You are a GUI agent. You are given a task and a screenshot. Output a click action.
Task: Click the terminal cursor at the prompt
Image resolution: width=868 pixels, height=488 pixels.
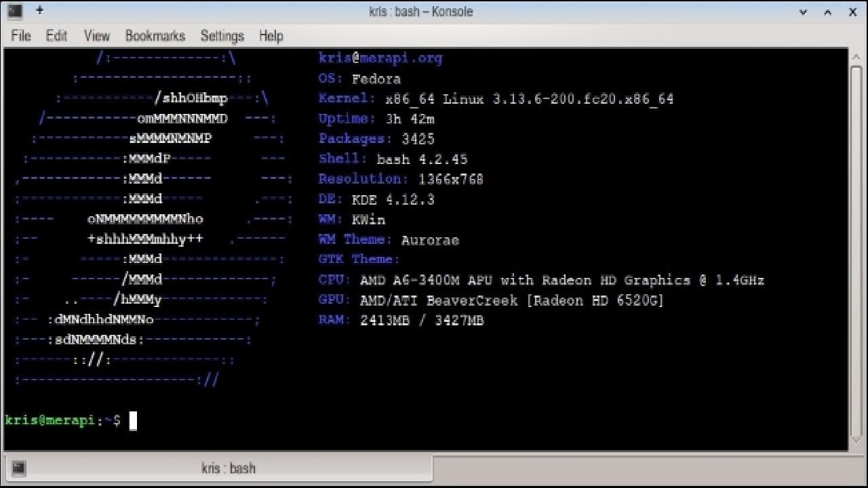click(x=134, y=421)
